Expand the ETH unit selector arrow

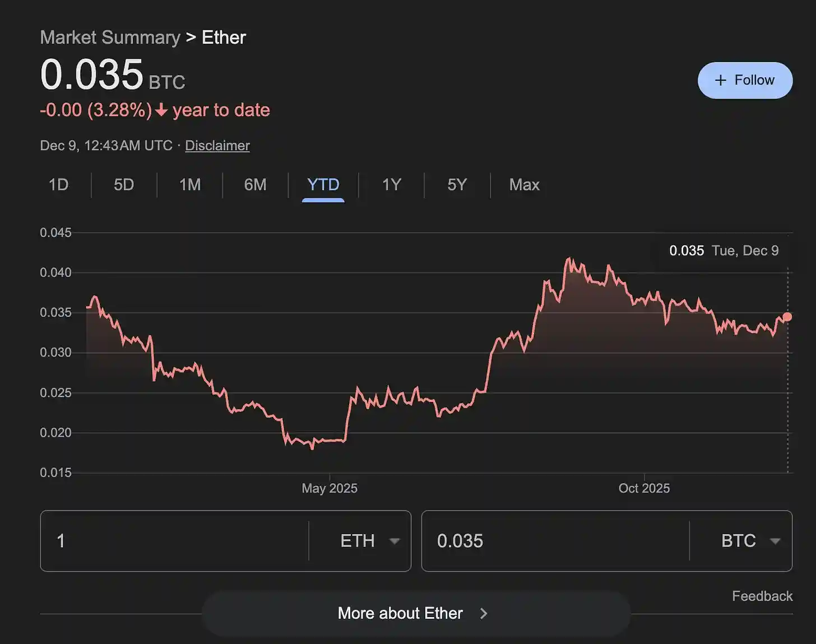tap(395, 541)
